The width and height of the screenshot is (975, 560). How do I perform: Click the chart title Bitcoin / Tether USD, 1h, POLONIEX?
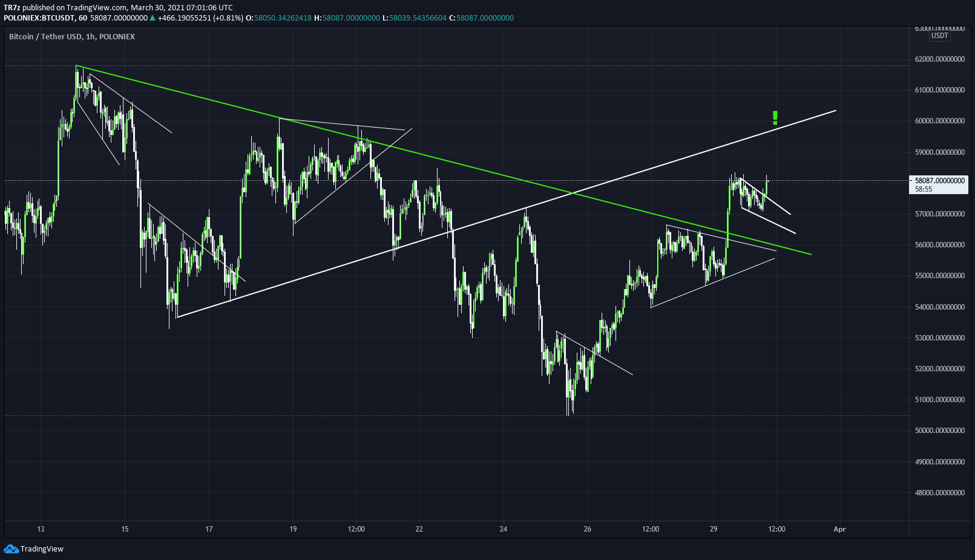click(x=72, y=36)
